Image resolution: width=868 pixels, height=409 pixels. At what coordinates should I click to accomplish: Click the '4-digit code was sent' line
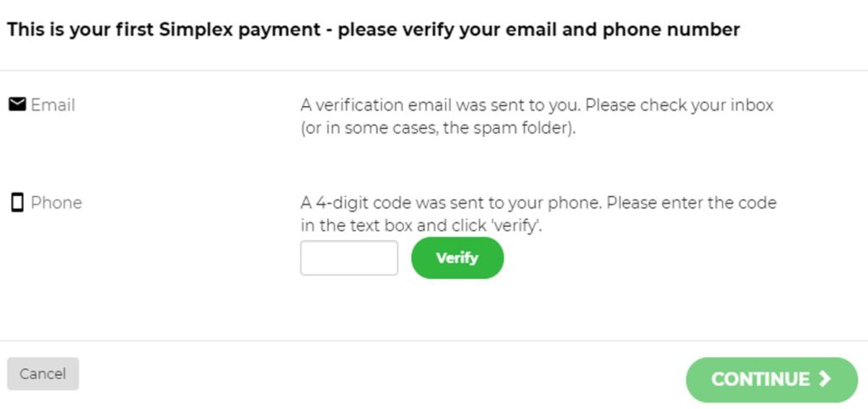point(538,203)
